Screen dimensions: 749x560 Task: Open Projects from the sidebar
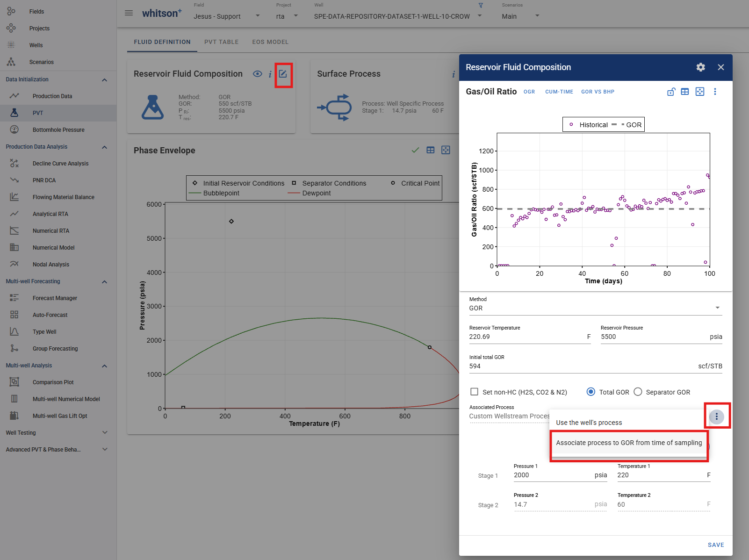tap(39, 29)
